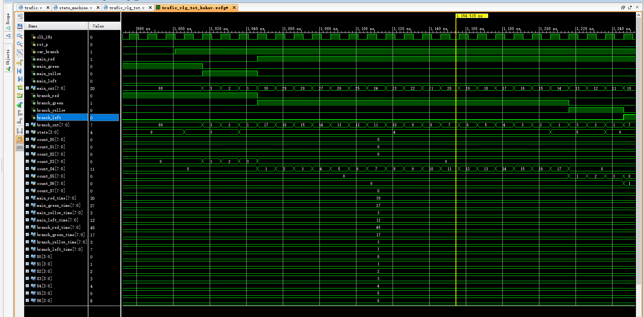Viewport: 644px width, 317px height.
Task: Click the top collapse-panel arrow icon in the toolbar
Action: (20, 16)
